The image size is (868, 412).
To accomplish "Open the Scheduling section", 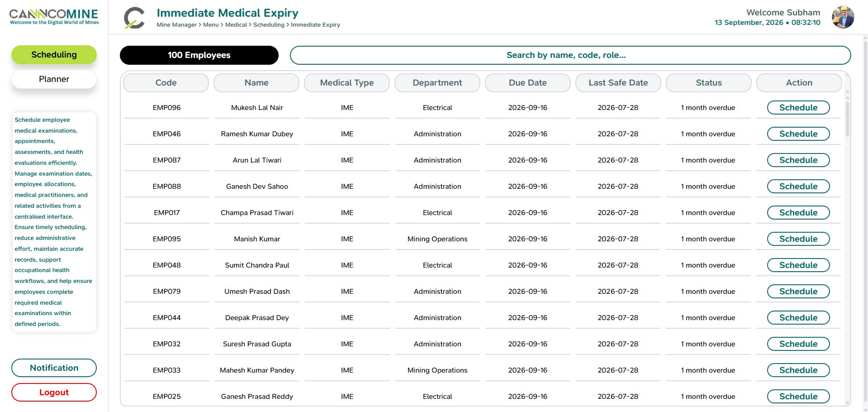I will [54, 55].
